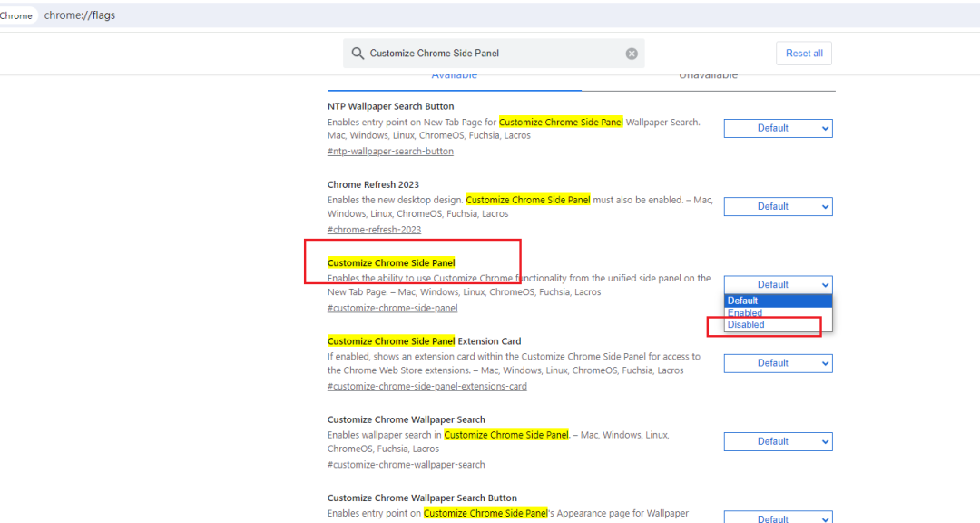Click the 'Customize Chrome Wallpaper Search' flag title
980x523 pixels.
[407, 419]
